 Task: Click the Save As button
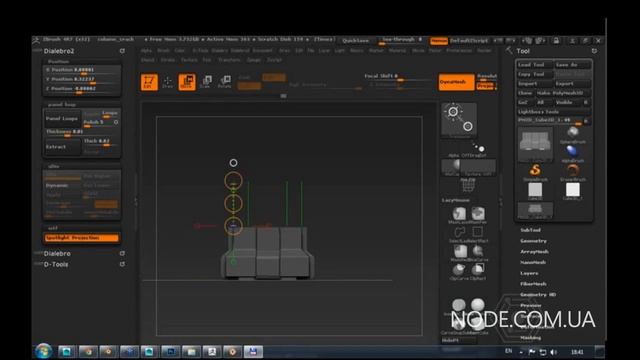point(572,65)
